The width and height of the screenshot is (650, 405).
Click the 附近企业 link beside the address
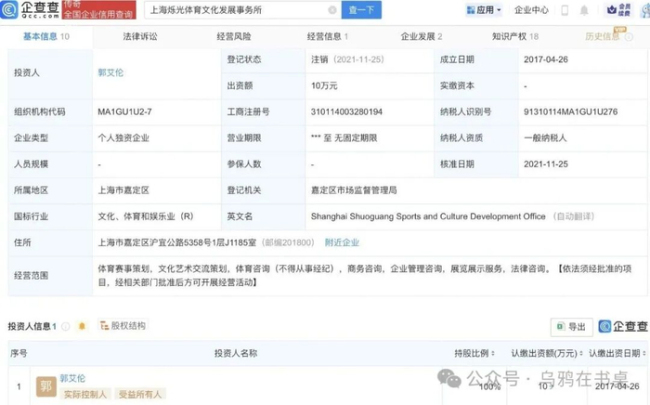(x=341, y=242)
